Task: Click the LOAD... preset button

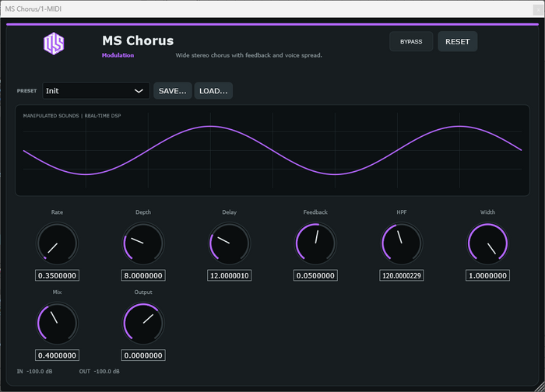Action: click(213, 91)
